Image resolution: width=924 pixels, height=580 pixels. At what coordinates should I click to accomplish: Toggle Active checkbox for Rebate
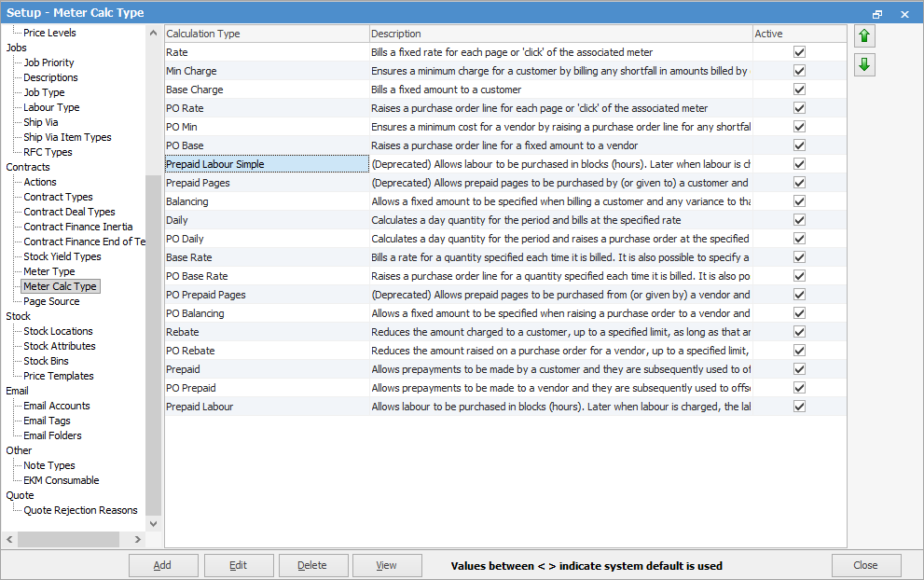(x=799, y=332)
